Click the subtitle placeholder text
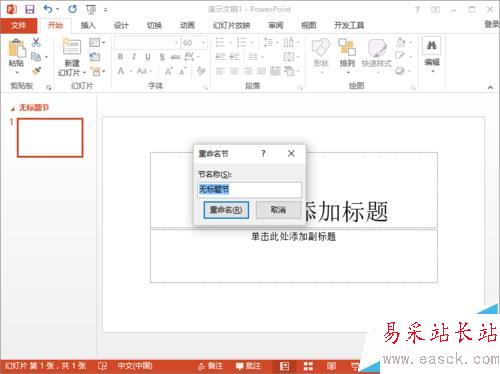 coord(293,237)
